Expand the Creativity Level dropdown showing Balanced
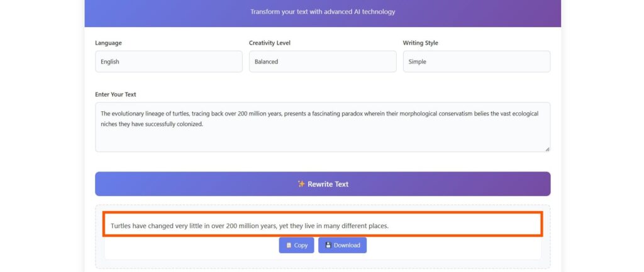 [x=323, y=62]
